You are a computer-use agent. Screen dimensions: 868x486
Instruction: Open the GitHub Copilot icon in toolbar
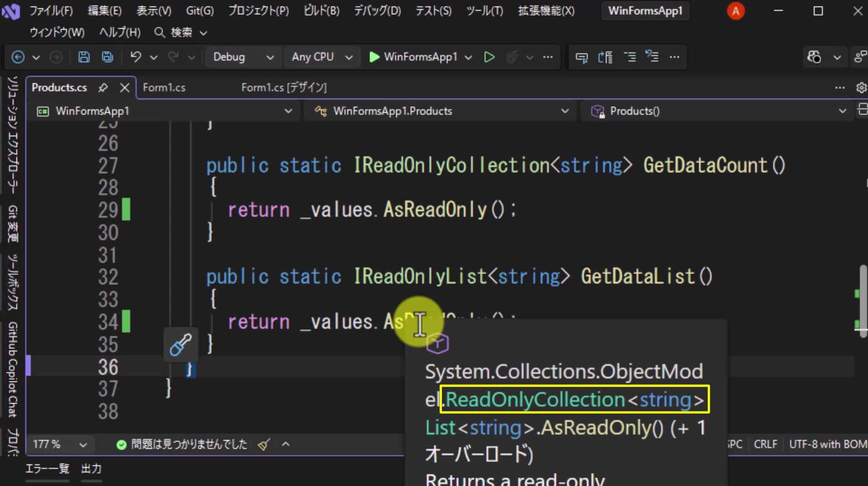pos(814,57)
